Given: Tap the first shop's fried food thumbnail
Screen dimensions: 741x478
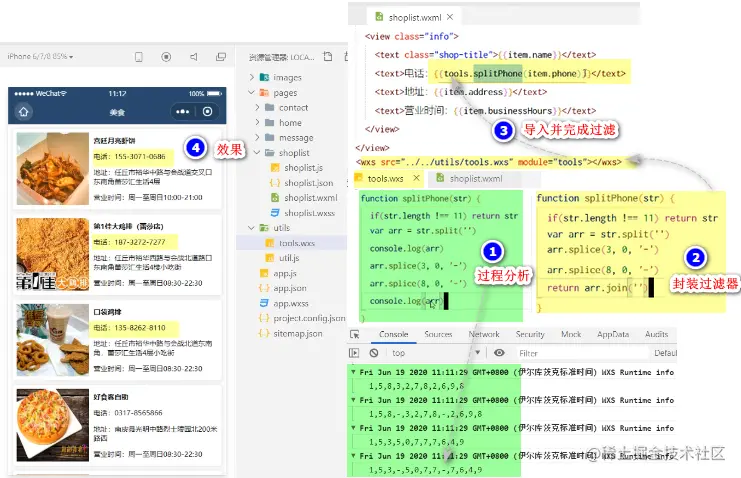Looking at the screenshot, I should coord(52,168).
